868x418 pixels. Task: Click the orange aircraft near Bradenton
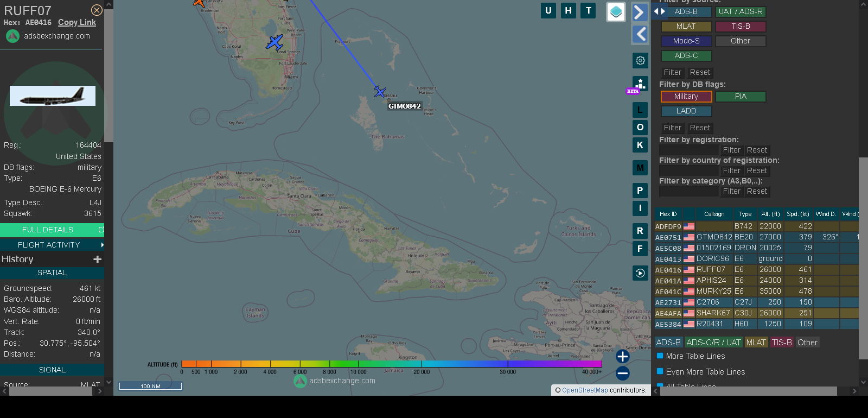[x=199, y=2]
